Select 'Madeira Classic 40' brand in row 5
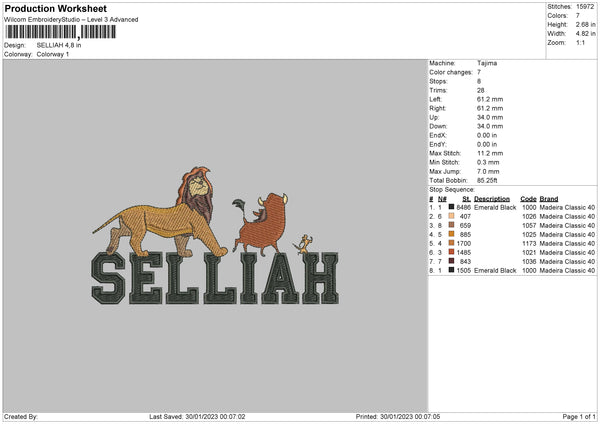This screenshot has height=424, width=600. (567, 243)
